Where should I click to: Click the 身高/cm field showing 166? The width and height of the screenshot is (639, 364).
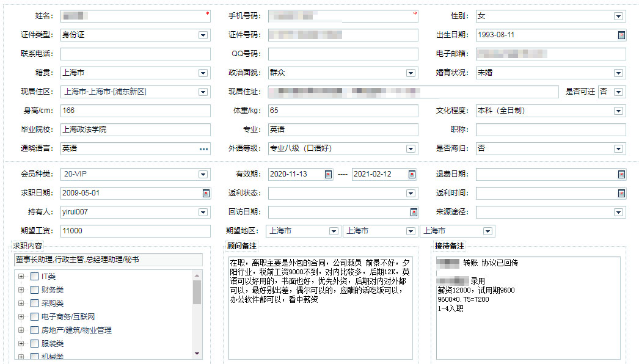pyautogui.click(x=135, y=111)
